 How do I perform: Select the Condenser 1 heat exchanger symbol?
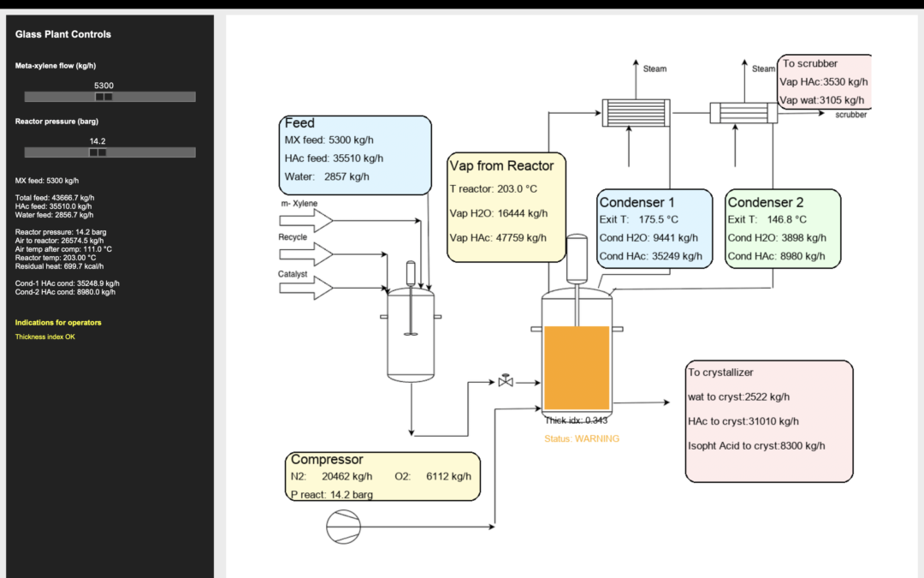coord(636,113)
